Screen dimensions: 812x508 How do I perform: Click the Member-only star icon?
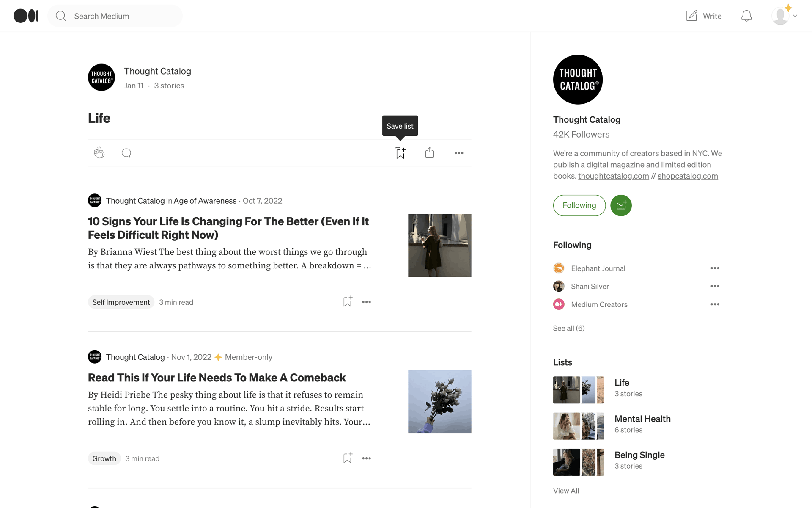218,357
